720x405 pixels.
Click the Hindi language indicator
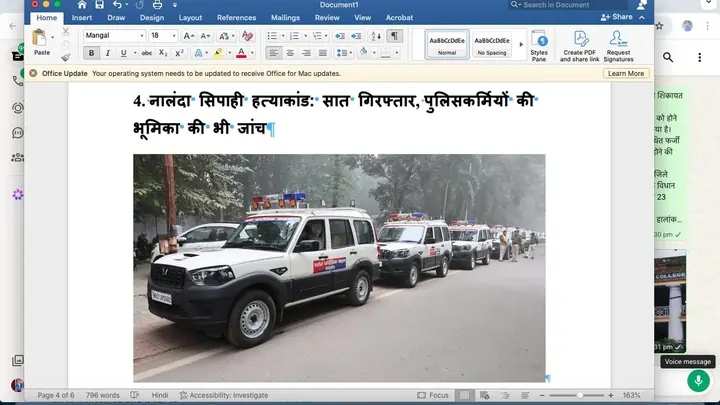click(x=160, y=395)
